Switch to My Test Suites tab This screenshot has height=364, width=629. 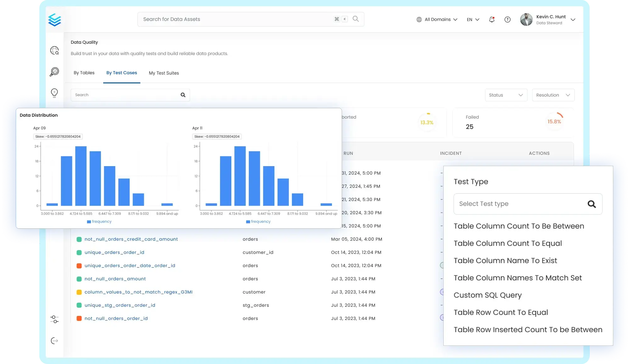(x=164, y=73)
